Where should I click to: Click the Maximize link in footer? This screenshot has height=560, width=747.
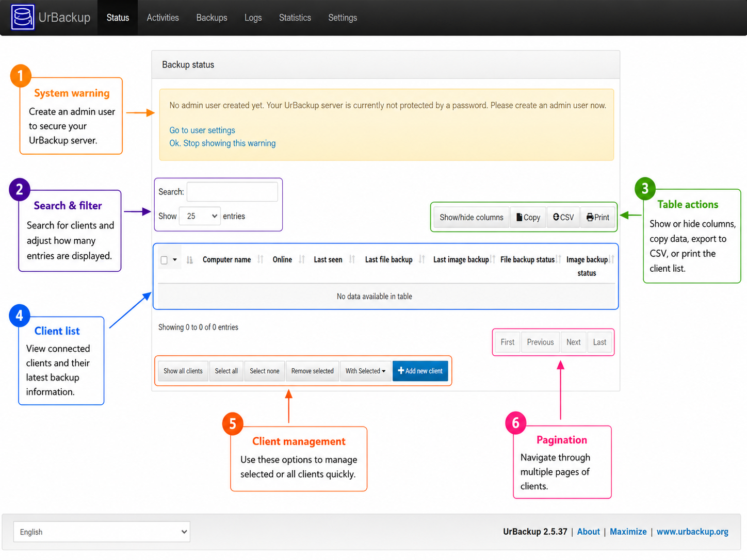click(x=628, y=532)
